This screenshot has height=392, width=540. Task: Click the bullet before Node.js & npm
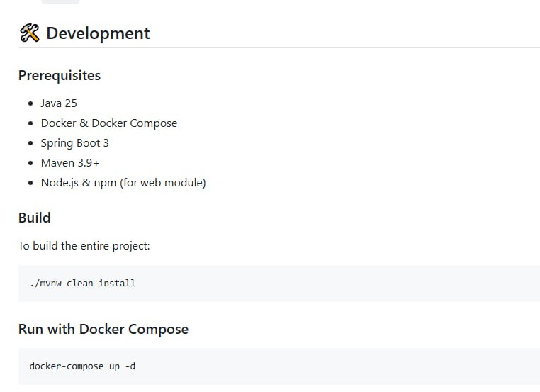(30, 183)
